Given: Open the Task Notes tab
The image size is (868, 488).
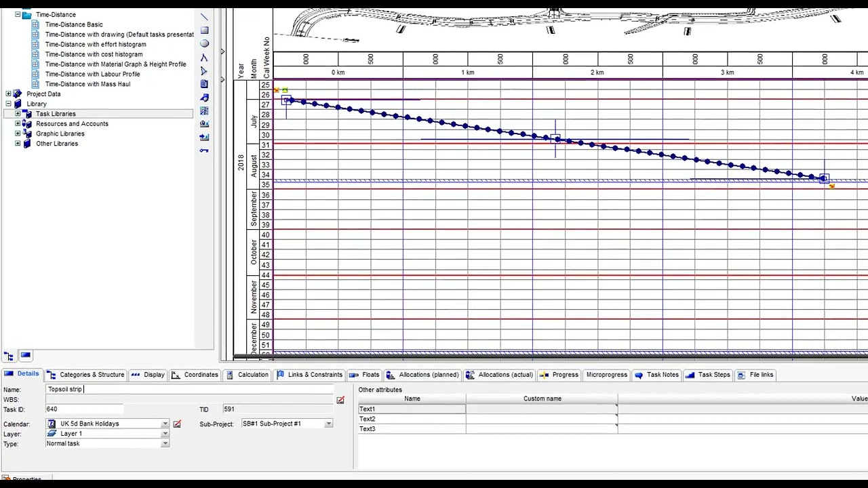Looking at the screenshot, I should (x=657, y=375).
